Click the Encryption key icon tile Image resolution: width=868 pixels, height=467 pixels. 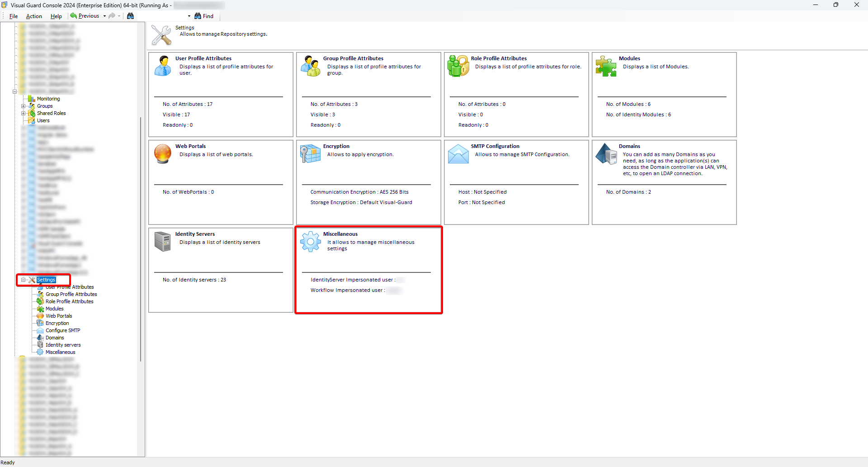(x=311, y=154)
